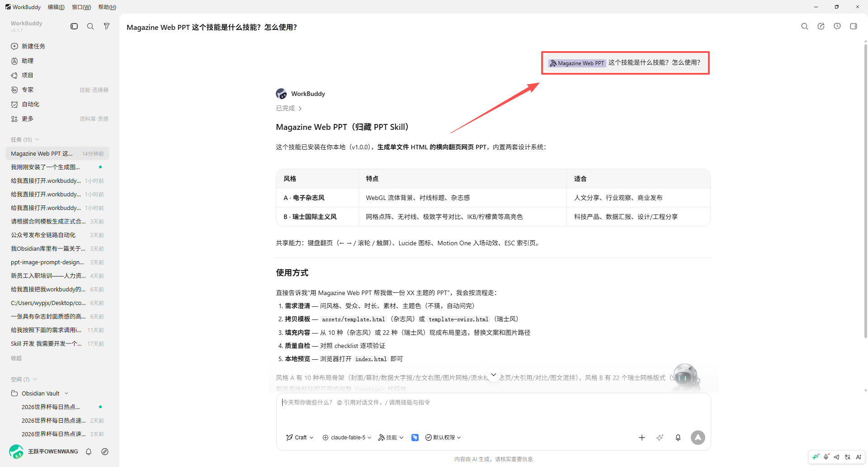Click the blue bird icon in the input toolbar

click(x=415, y=438)
